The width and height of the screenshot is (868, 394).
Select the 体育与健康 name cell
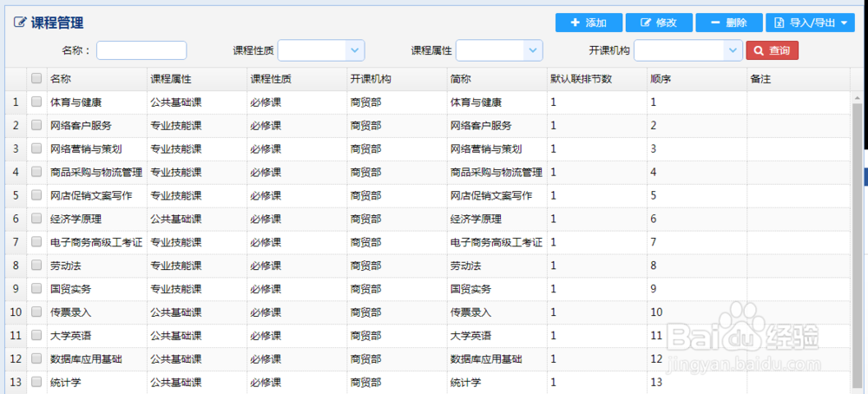[97, 102]
